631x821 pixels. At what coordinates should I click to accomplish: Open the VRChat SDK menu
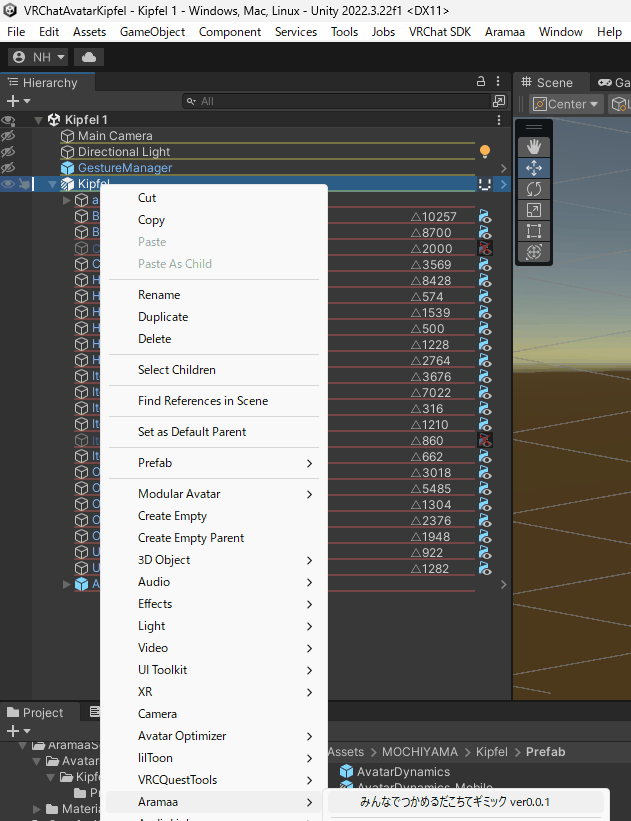tap(439, 32)
